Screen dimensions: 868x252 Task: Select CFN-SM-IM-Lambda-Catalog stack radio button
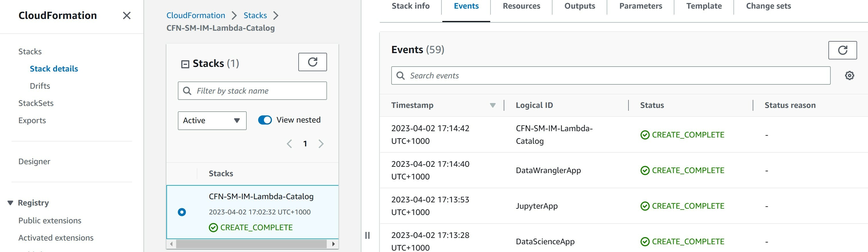182,212
